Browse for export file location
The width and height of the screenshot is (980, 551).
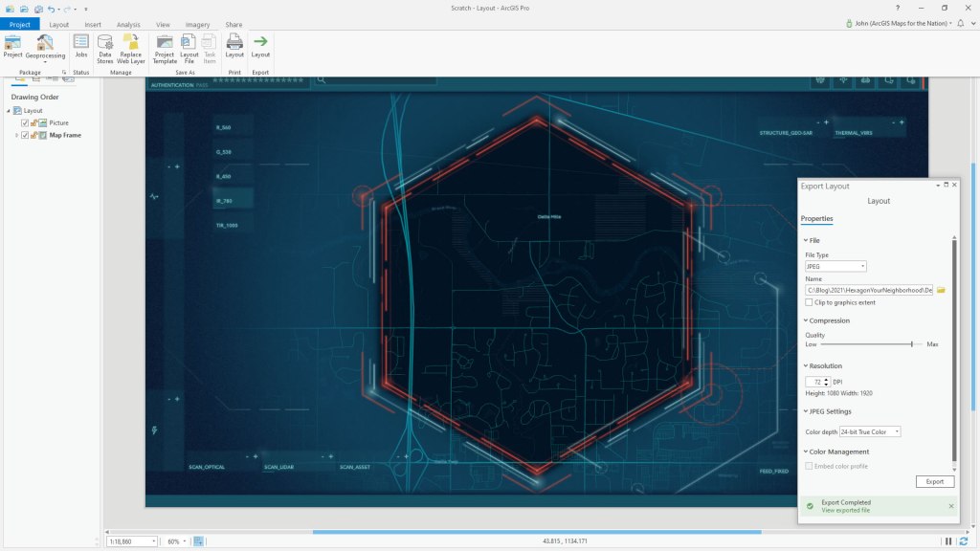(x=939, y=289)
